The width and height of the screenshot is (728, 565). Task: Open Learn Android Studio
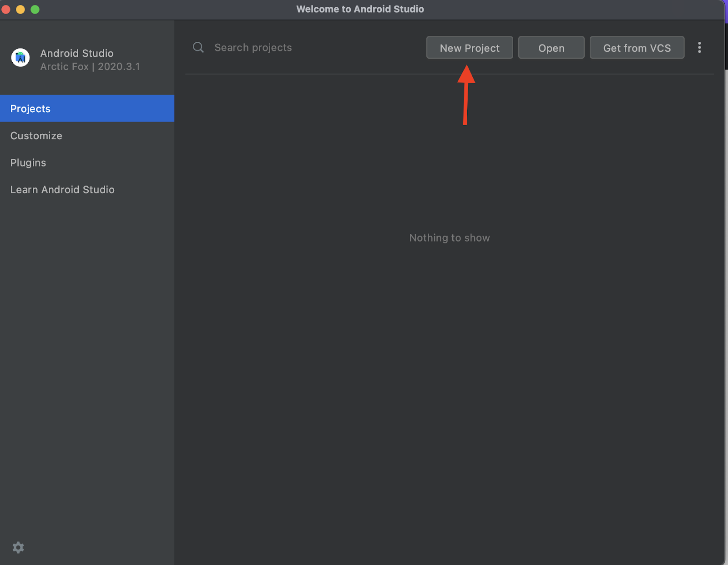pos(62,190)
